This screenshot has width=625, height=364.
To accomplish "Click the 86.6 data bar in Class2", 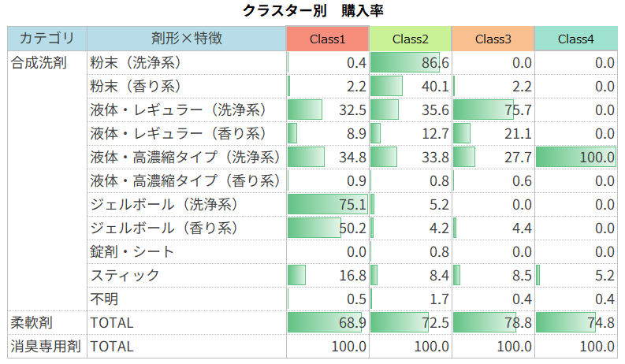I will (405, 63).
